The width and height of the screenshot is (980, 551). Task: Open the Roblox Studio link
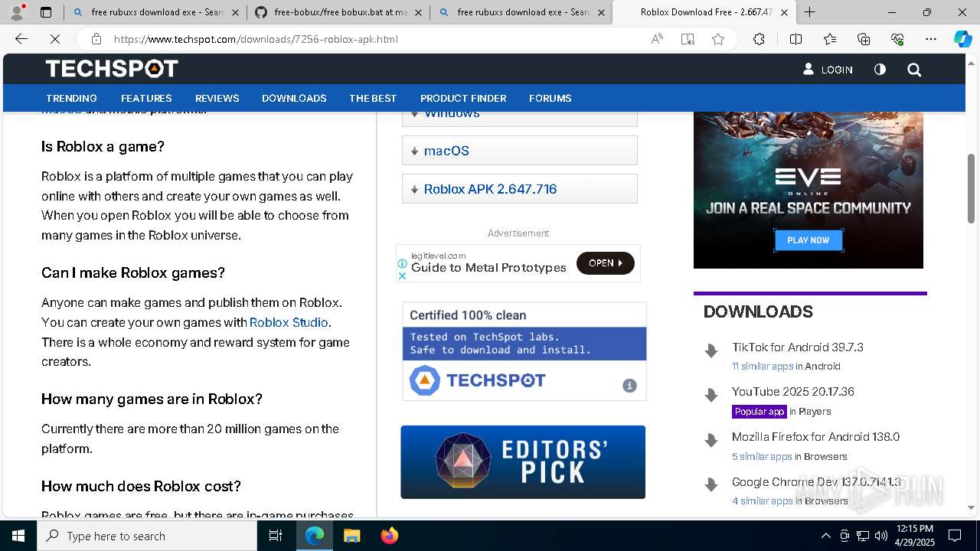pyautogui.click(x=289, y=322)
